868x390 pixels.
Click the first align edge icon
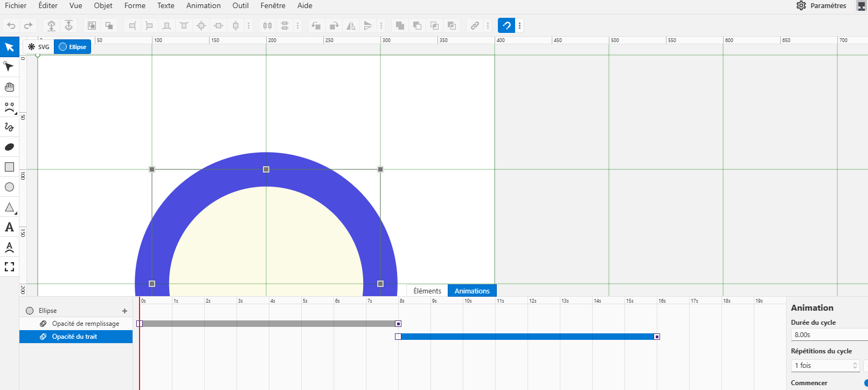(132, 25)
